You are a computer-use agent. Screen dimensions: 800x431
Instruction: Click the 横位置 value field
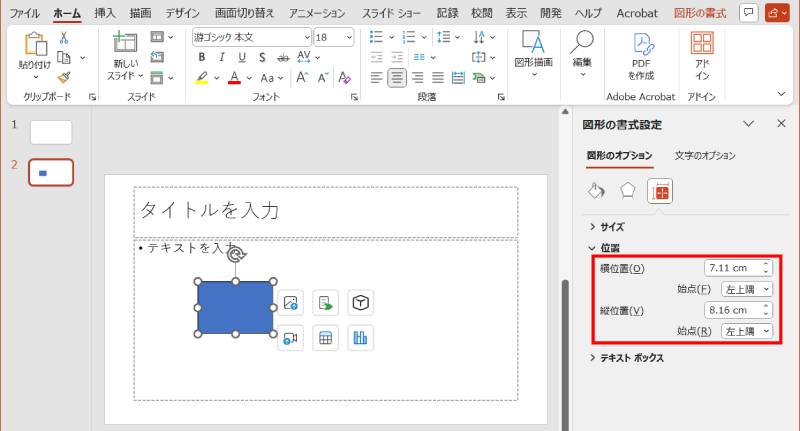pyautogui.click(x=734, y=268)
